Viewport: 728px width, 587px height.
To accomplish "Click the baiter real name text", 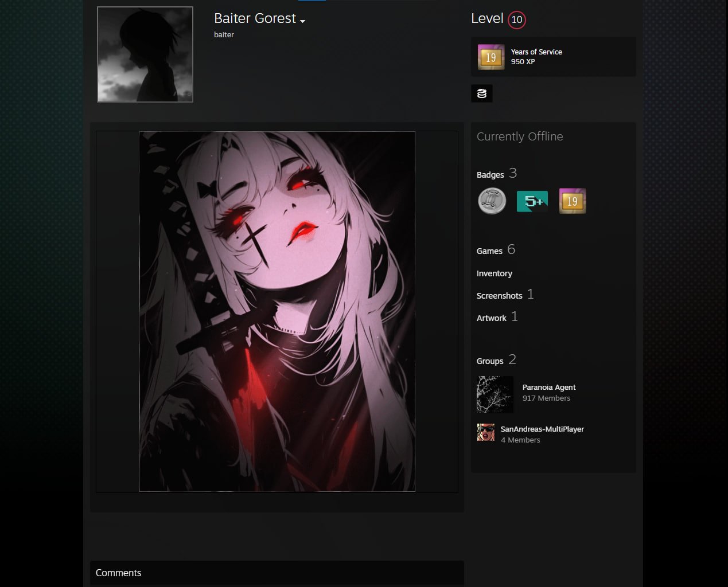I will tap(224, 35).
